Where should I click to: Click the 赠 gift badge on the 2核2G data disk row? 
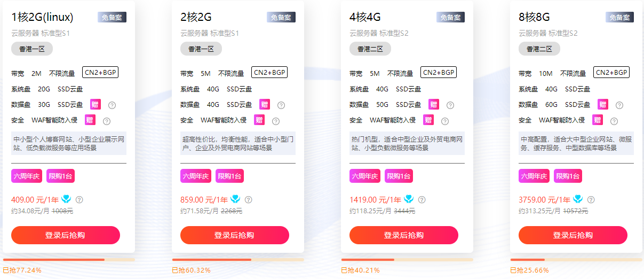tap(265, 104)
